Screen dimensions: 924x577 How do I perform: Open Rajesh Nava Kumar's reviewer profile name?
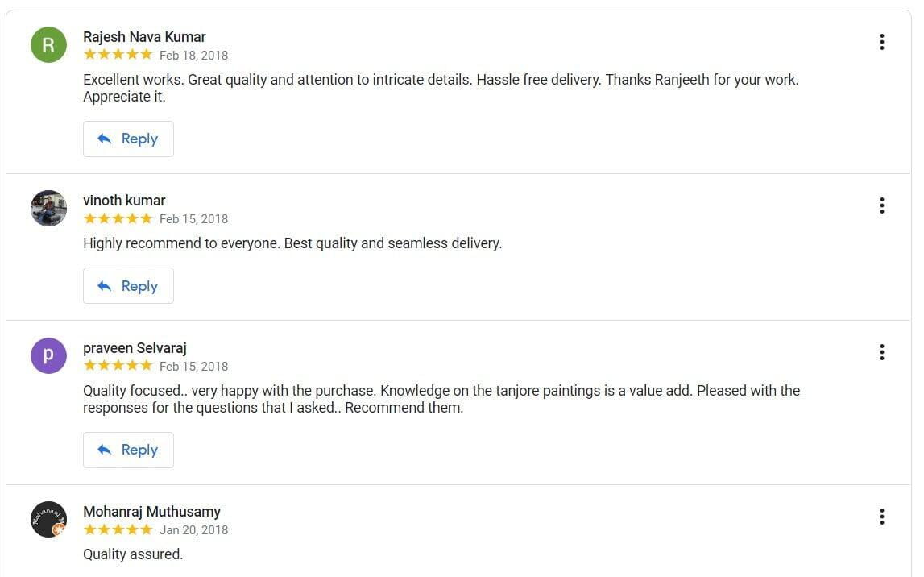pos(144,37)
